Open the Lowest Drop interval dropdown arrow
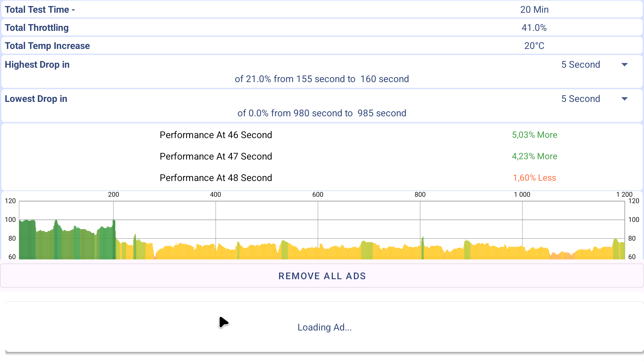Image resolution: width=644 pixels, height=362 pixels. tap(624, 99)
